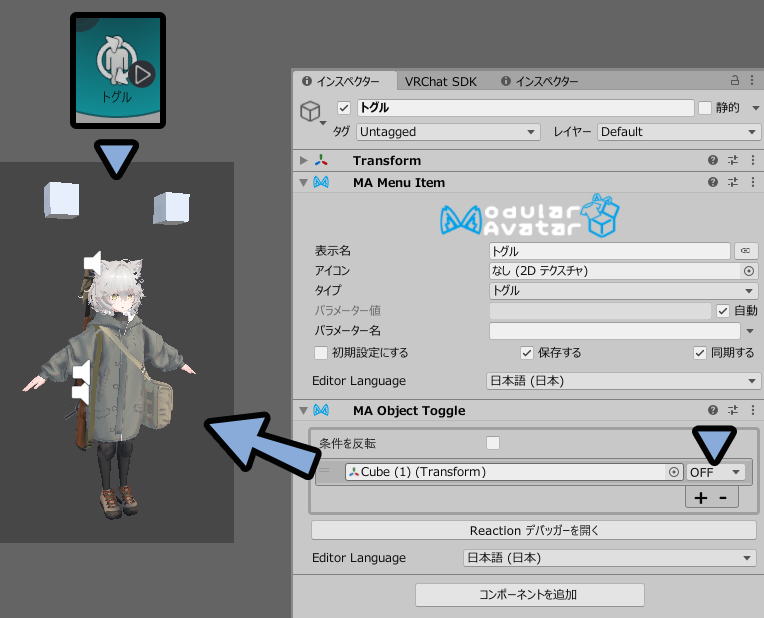Click the パラメーター名 input field

pos(614,330)
